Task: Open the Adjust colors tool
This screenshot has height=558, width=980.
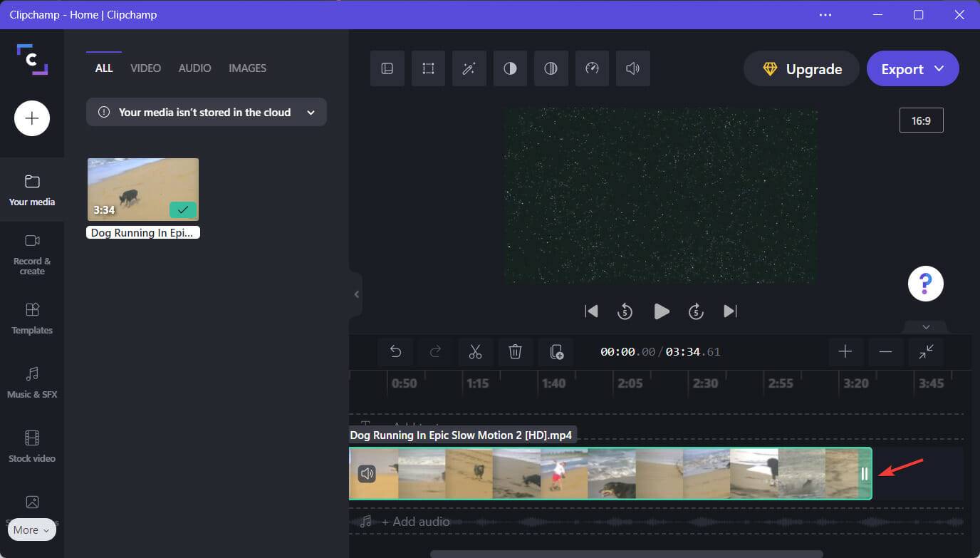Action: click(x=510, y=68)
